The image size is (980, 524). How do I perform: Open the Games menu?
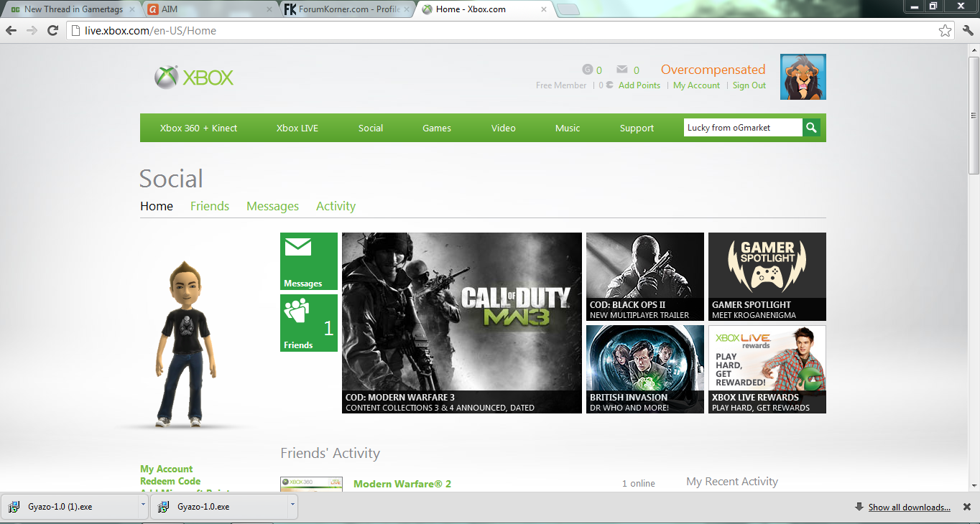437,128
